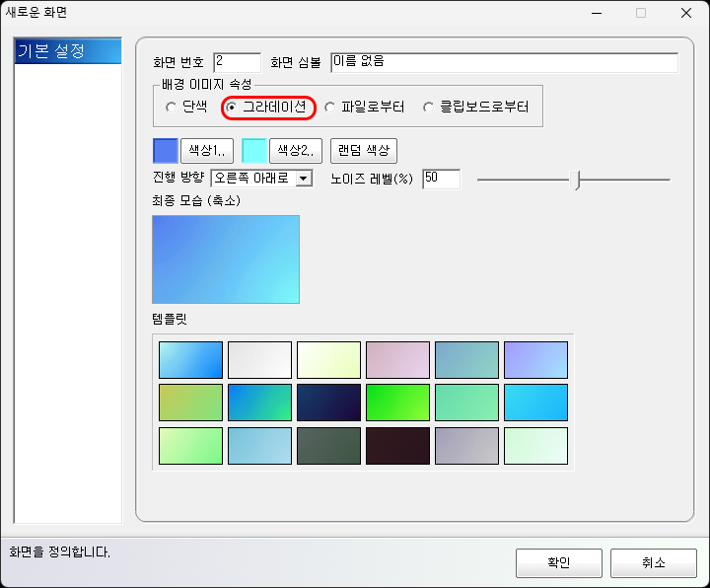Click the 노이즈 레벨 percentage field
This screenshot has height=588, width=710.
tap(442, 179)
